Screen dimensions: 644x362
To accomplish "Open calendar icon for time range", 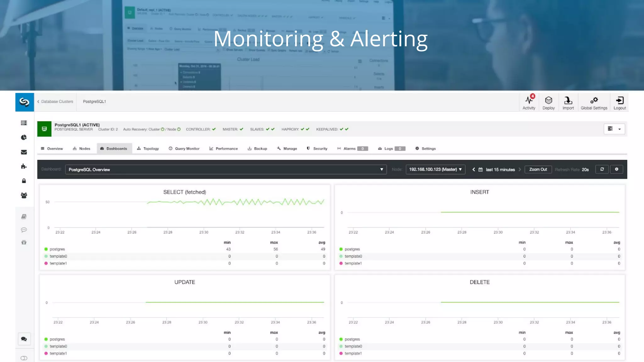I will click(x=480, y=169).
